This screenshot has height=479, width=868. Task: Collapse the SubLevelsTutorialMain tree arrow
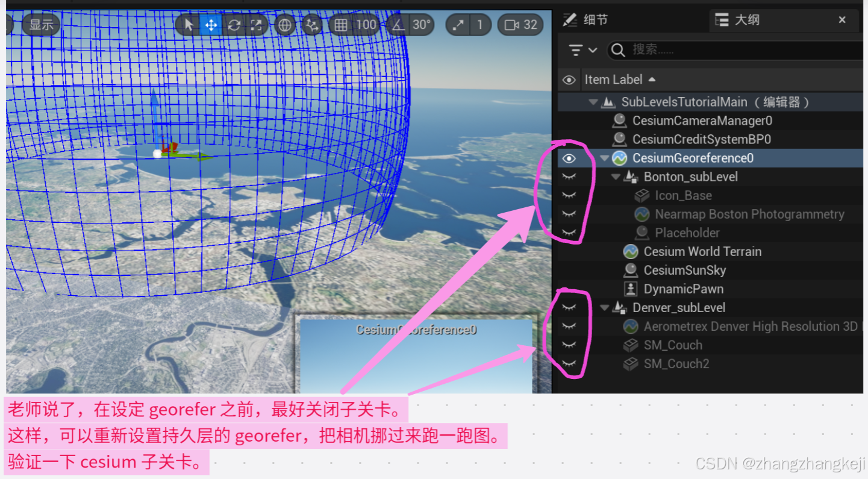click(593, 102)
